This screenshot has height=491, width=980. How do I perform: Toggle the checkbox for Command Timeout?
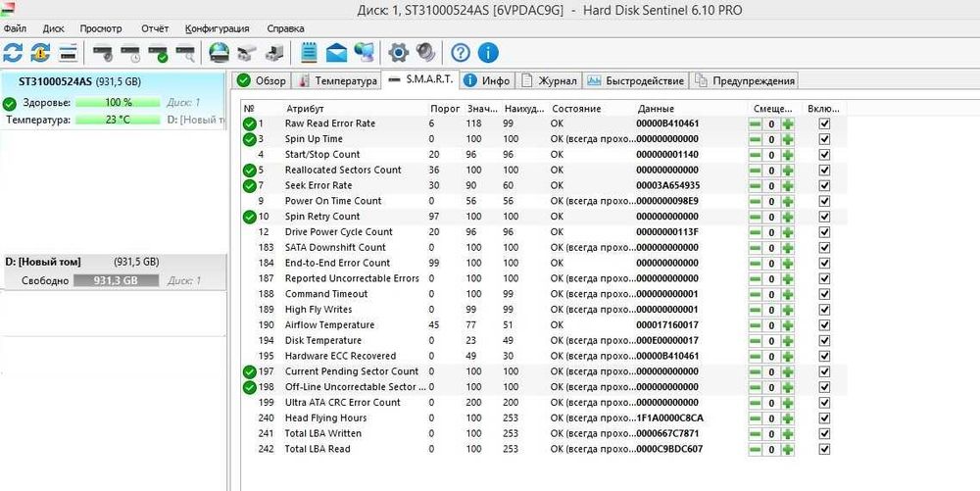click(824, 294)
